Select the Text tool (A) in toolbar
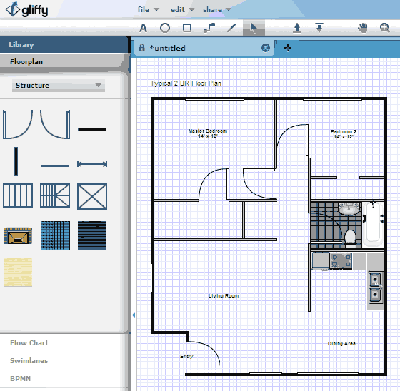 (143, 28)
